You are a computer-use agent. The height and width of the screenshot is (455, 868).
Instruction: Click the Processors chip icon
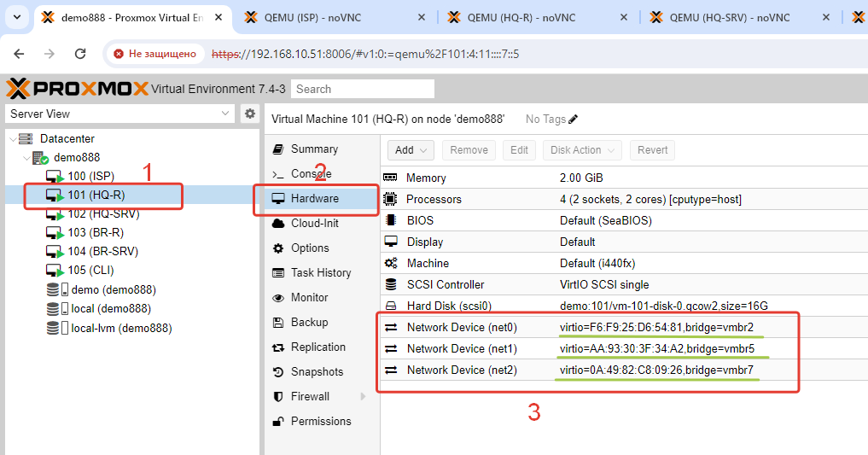390,199
